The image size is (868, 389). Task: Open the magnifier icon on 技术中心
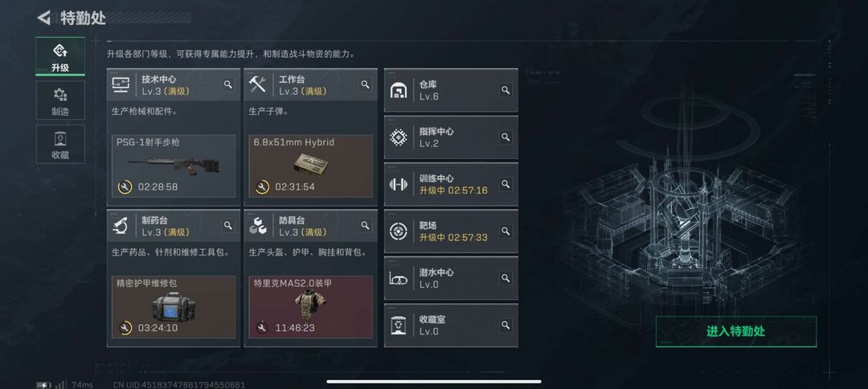tap(228, 84)
